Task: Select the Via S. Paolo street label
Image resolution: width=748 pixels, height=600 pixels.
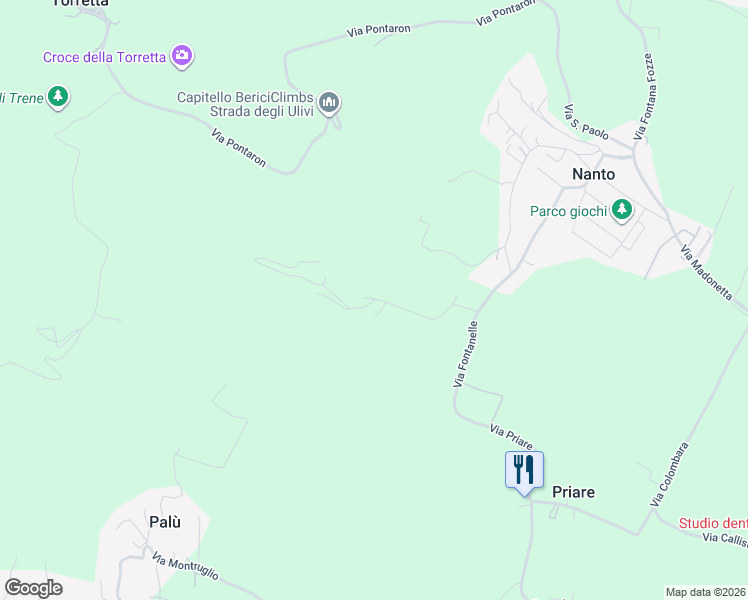Action: pos(586,122)
